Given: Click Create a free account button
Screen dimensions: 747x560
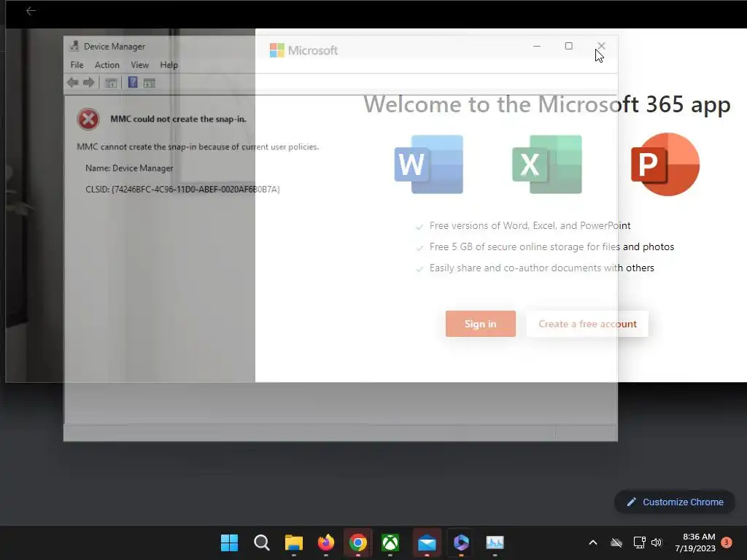Looking at the screenshot, I should point(587,324).
